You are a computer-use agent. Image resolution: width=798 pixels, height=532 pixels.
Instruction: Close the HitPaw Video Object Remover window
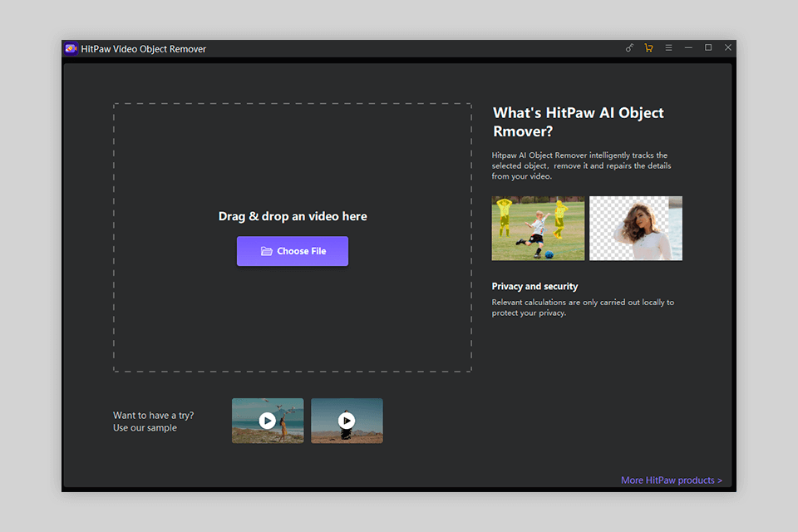[728, 47]
